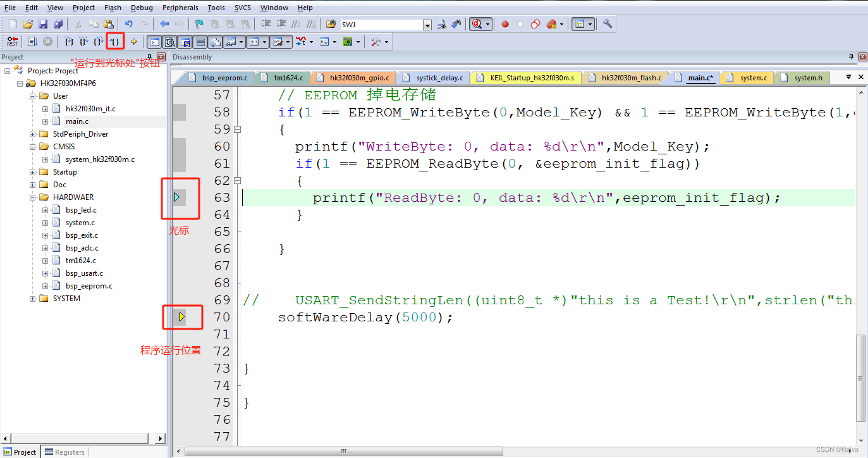Viewport: 868px width, 458px height.
Task: Expand the SYSTEM folder
Action: (33, 299)
